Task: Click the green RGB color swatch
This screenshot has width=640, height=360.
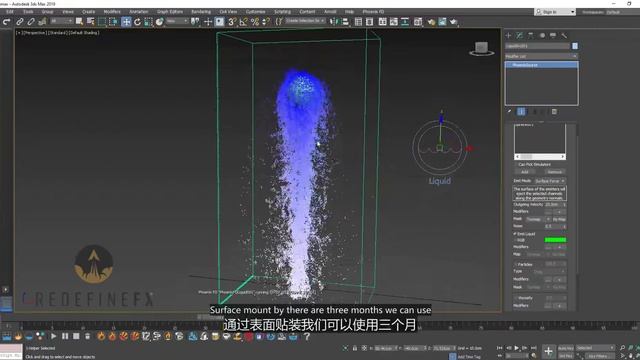Action: [555, 240]
